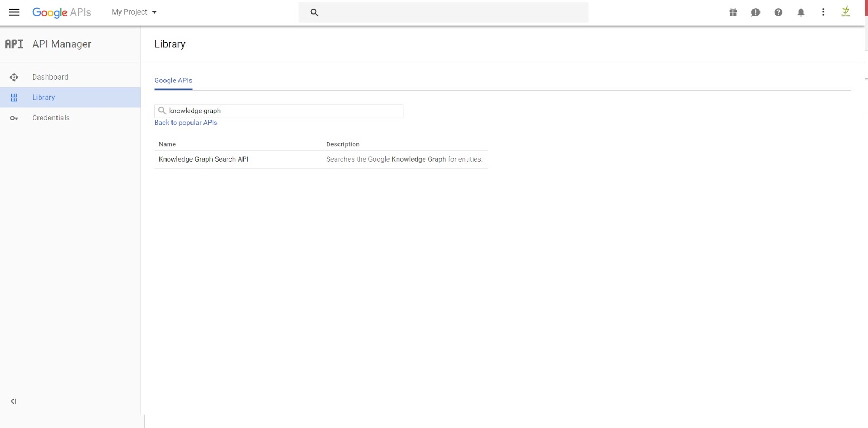Open Dashboard in the sidebar

[70, 77]
